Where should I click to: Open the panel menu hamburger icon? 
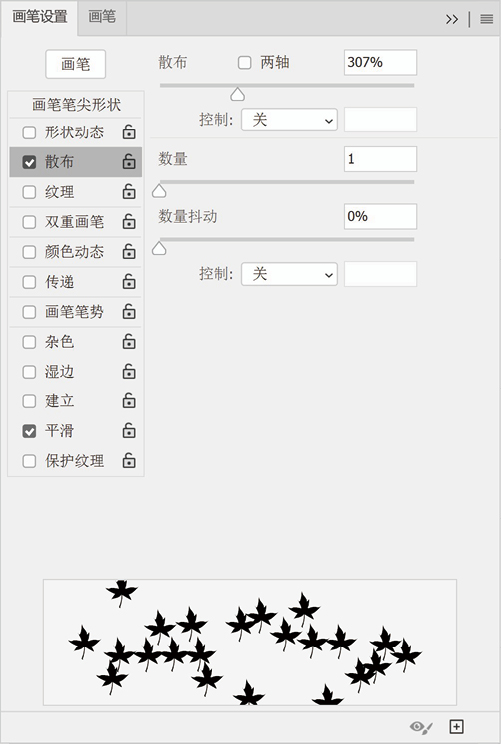coord(487,19)
